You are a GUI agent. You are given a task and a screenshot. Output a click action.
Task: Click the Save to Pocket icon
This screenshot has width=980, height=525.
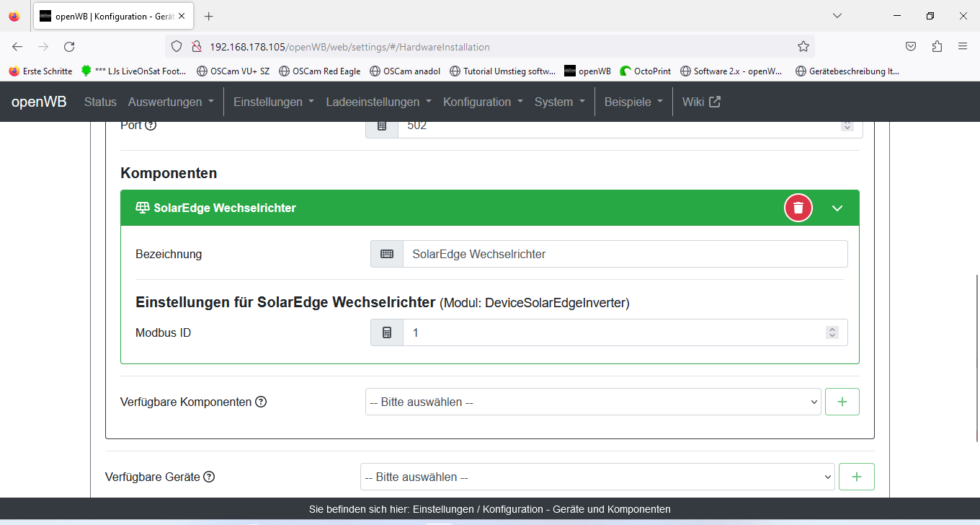click(911, 46)
